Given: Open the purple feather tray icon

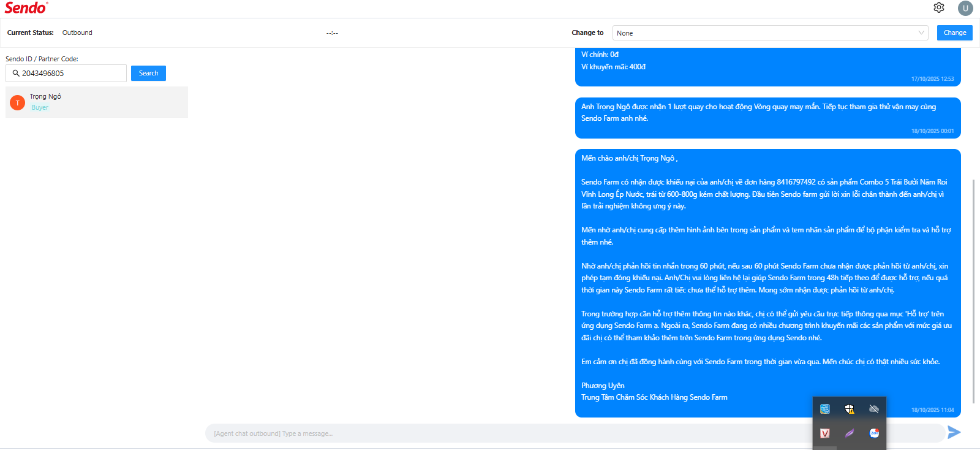Looking at the screenshot, I should [850, 433].
